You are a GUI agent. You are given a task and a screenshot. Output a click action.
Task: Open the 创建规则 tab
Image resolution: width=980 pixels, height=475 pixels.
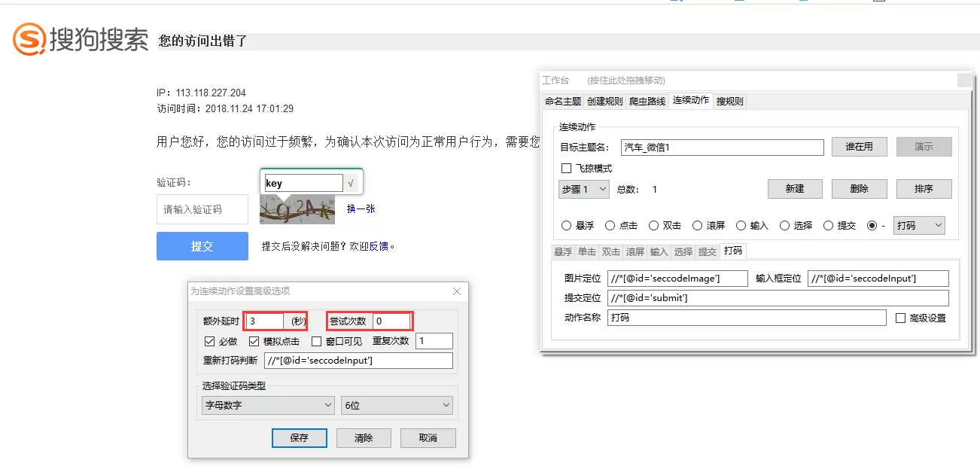coord(605,102)
